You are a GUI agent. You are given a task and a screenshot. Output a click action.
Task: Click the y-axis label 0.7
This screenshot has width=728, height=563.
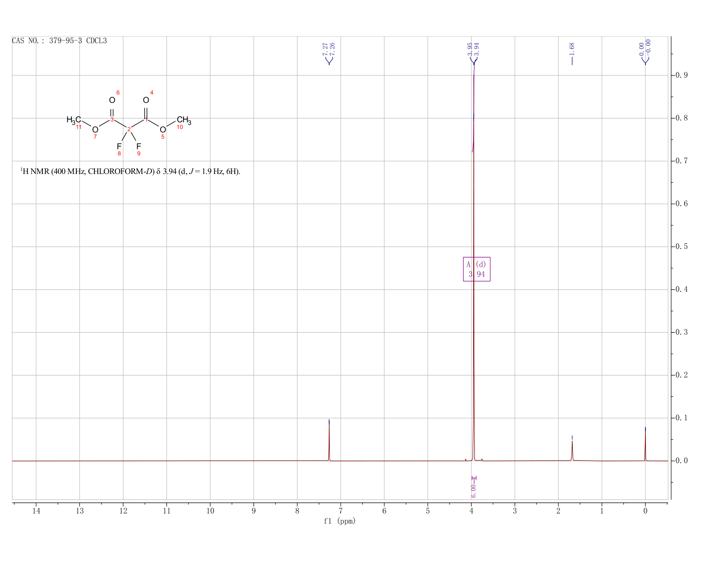tap(682, 161)
